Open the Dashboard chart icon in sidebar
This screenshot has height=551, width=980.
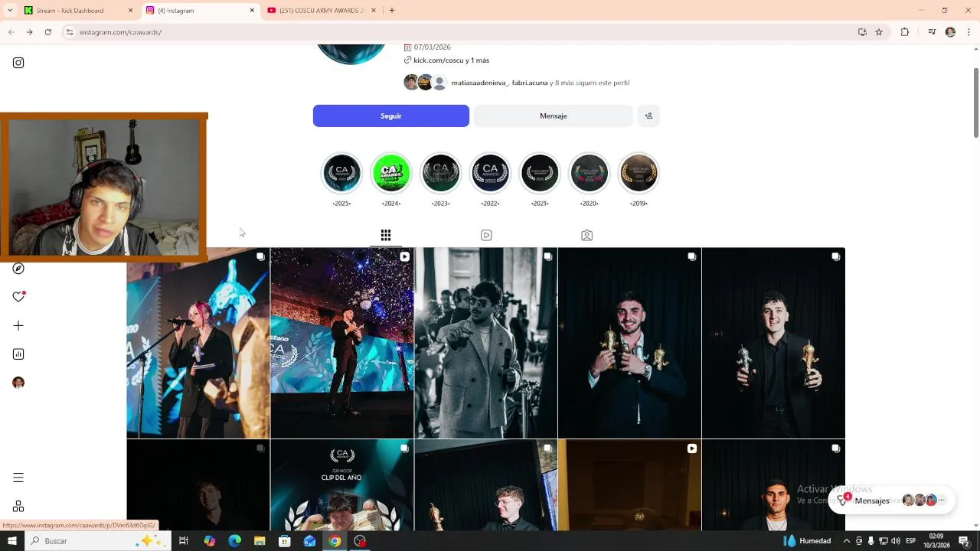coord(18,354)
